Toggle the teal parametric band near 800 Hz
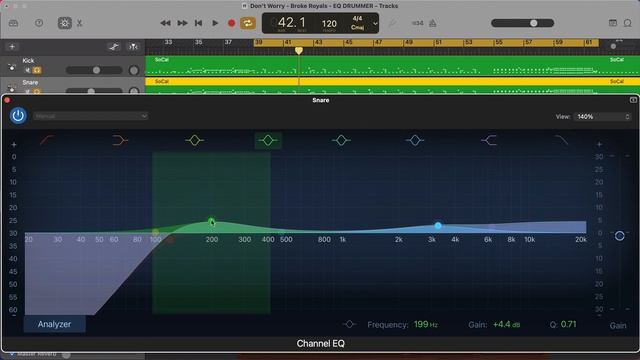 coord(341,140)
